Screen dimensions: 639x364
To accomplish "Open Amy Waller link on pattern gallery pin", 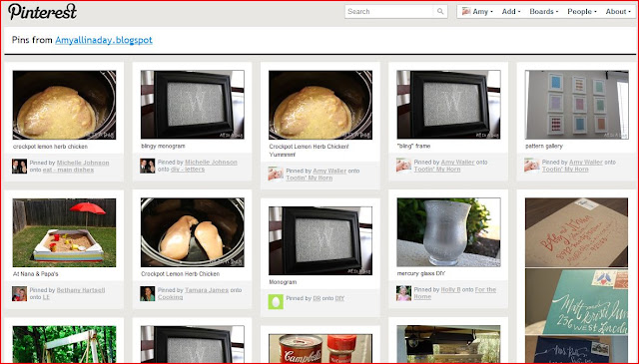I will pos(586,162).
